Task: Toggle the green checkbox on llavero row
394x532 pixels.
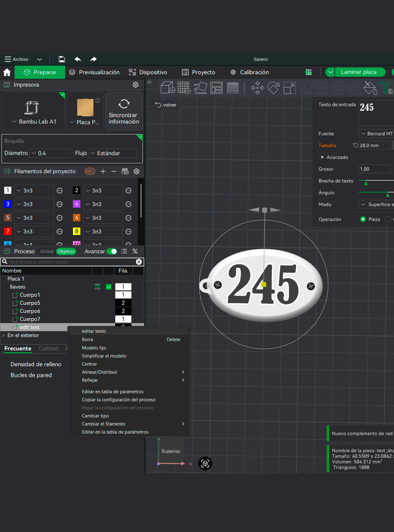Action: [109, 287]
